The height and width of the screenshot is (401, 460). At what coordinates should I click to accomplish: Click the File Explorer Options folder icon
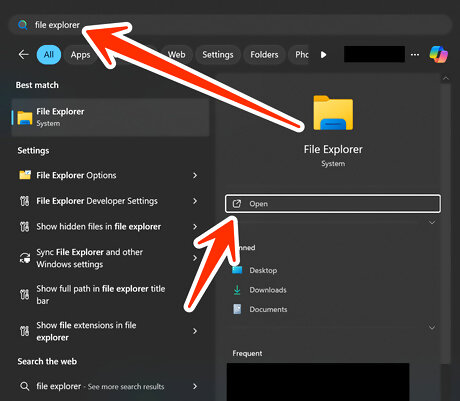[x=25, y=175]
